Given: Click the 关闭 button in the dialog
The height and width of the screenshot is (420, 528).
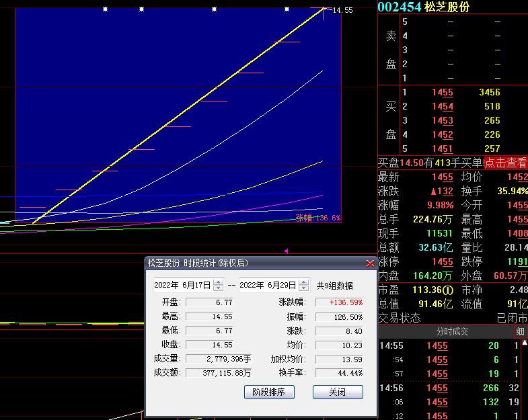Looking at the screenshot, I should 338,392.
